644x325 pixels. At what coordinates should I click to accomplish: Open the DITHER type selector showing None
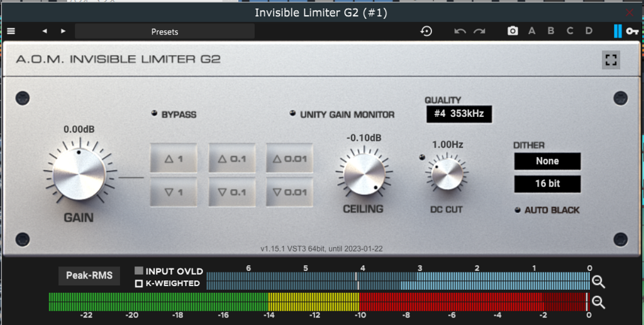click(x=548, y=161)
